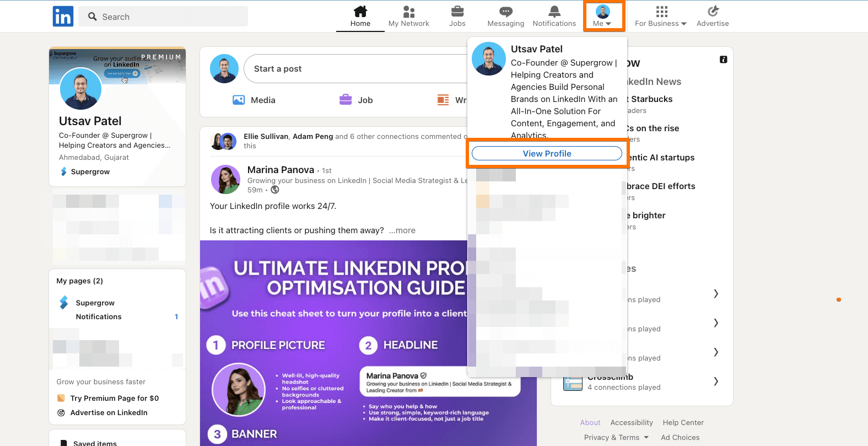
Task: Expand Privacy & Terms dropdown
Action: [617, 438]
